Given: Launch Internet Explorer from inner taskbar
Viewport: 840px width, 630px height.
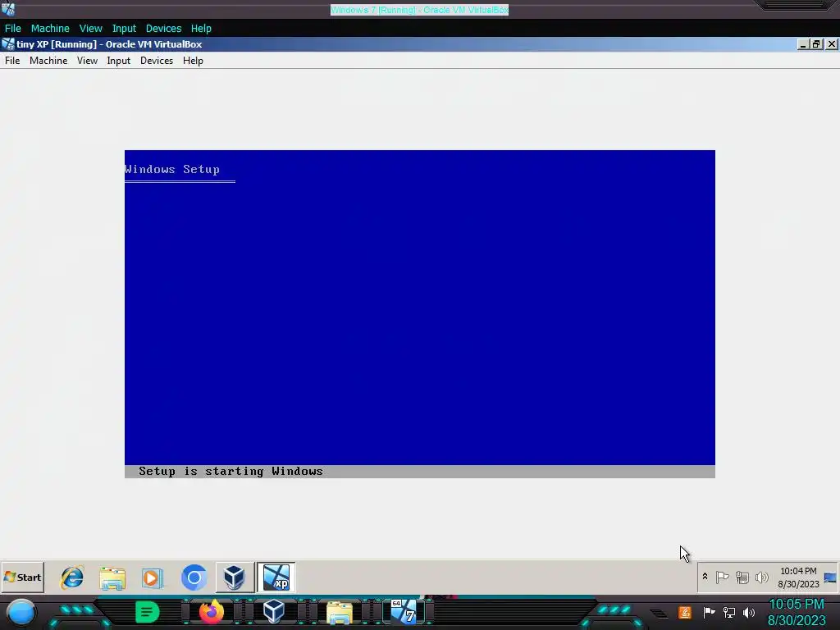Looking at the screenshot, I should pyautogui.click(x=72, y=577).
